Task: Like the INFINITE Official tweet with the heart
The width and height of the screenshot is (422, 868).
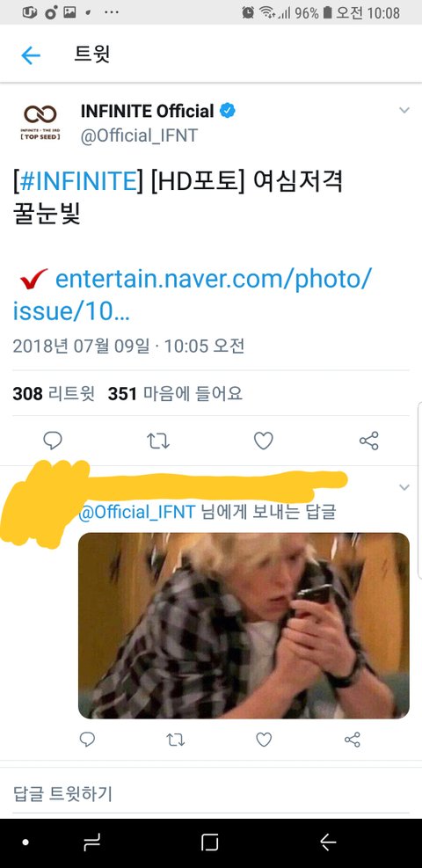Action: (x=263, y=441)
